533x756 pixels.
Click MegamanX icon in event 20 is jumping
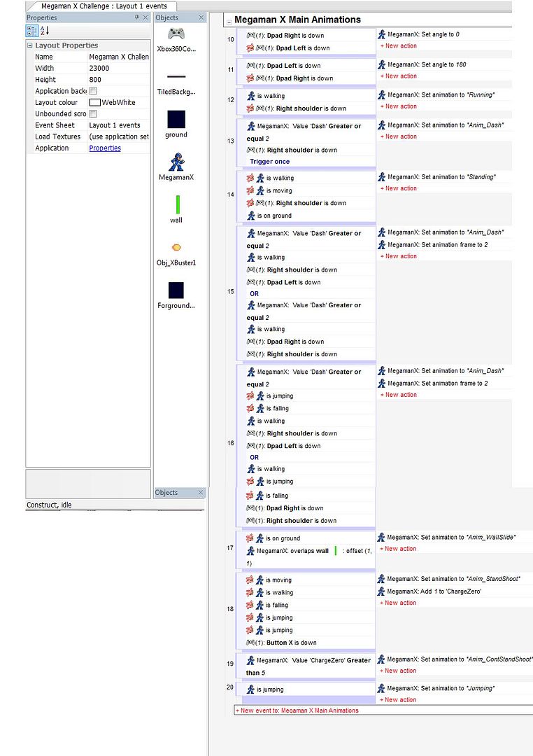tap(250, 689)
